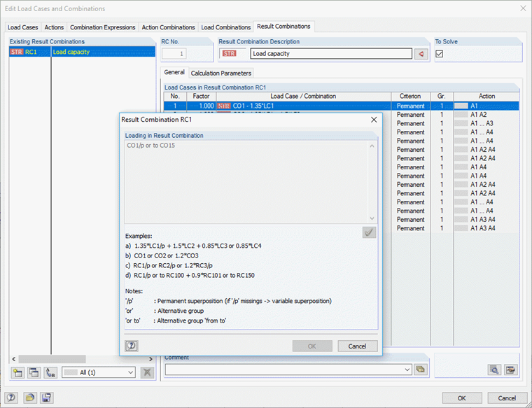Click the save disk icon at bottom left
The width and height of the screenshot is (532, 408).
[x=46, y=398]
